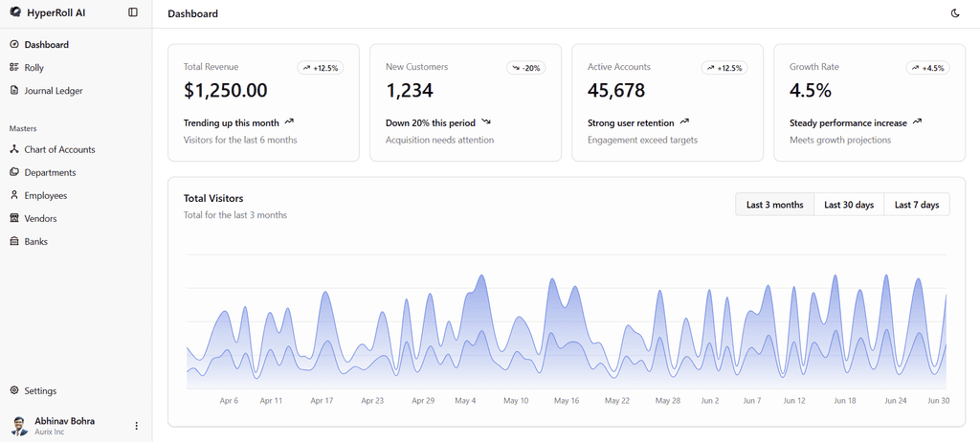Collapse the sidebar using the panel icon

133,12
